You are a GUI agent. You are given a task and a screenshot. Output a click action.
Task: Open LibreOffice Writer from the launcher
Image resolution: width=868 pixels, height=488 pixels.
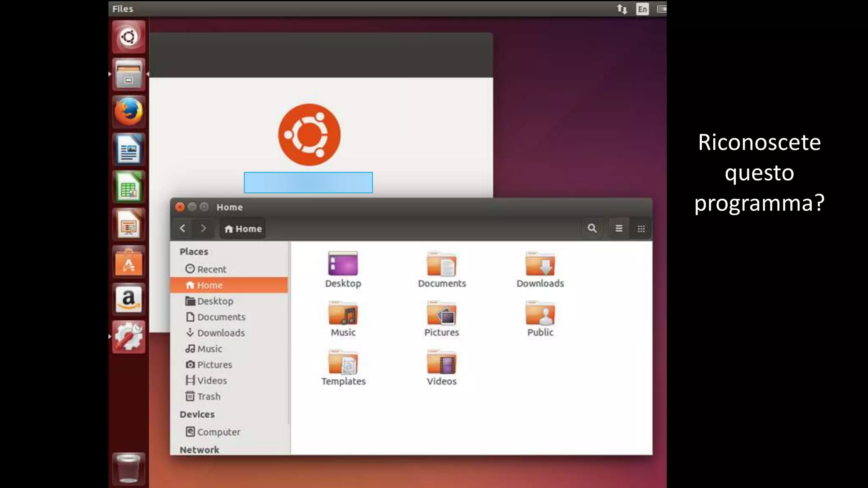click(x=128, y=149)
